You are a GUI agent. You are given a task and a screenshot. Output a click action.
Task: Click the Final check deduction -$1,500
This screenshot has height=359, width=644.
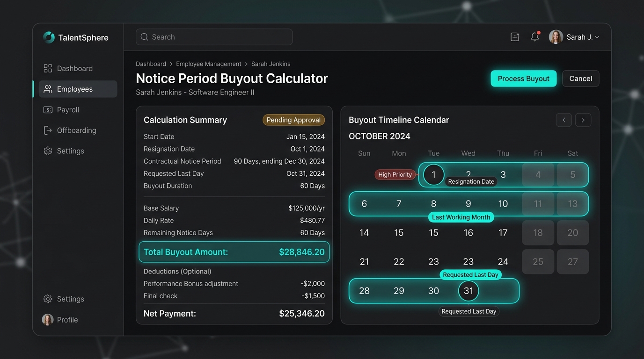(313, 296)
